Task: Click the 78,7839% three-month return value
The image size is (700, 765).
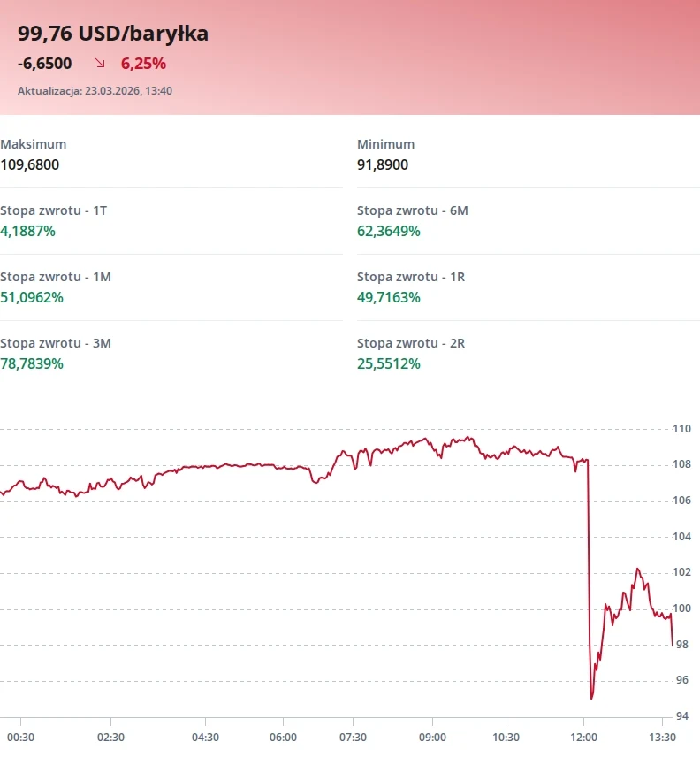Action: 32,363
